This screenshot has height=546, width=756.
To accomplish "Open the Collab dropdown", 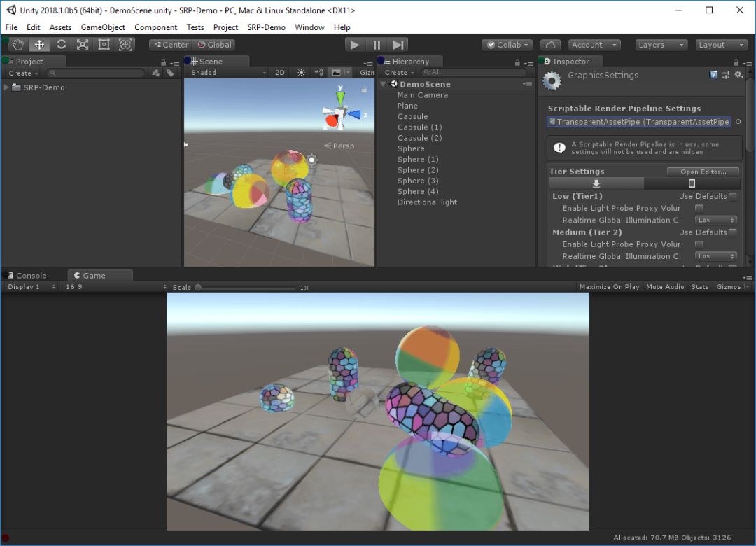I will 507,45.
